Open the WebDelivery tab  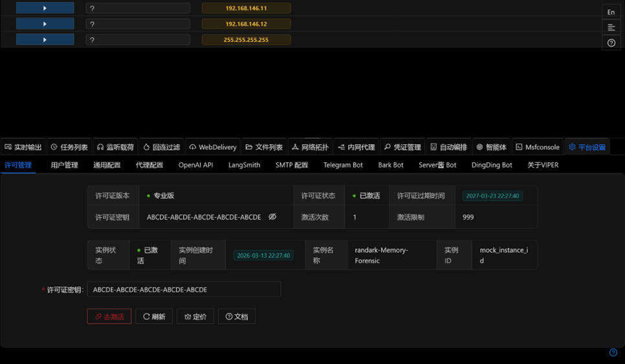(x=213, y=147)
